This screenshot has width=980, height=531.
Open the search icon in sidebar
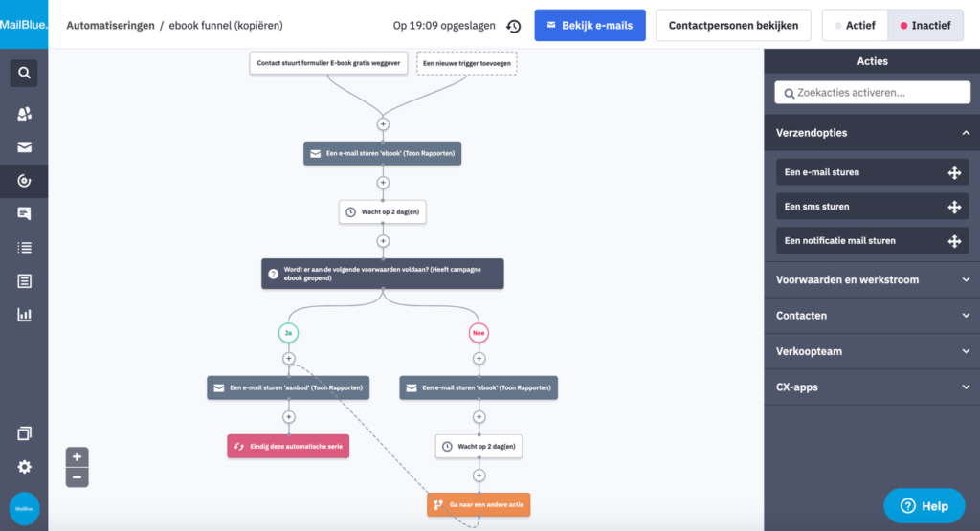coord(24,73)
